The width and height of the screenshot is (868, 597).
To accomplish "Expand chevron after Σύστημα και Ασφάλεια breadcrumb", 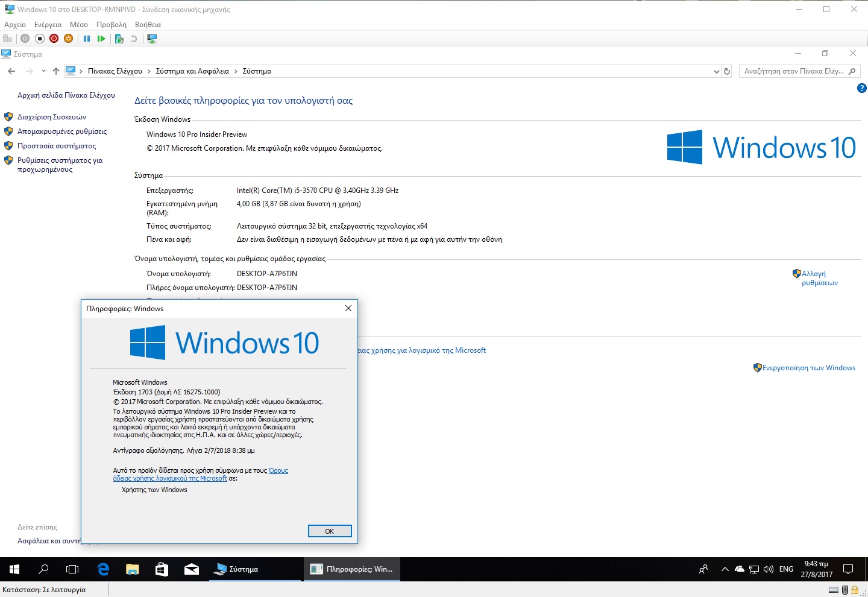I will (236, 71).
